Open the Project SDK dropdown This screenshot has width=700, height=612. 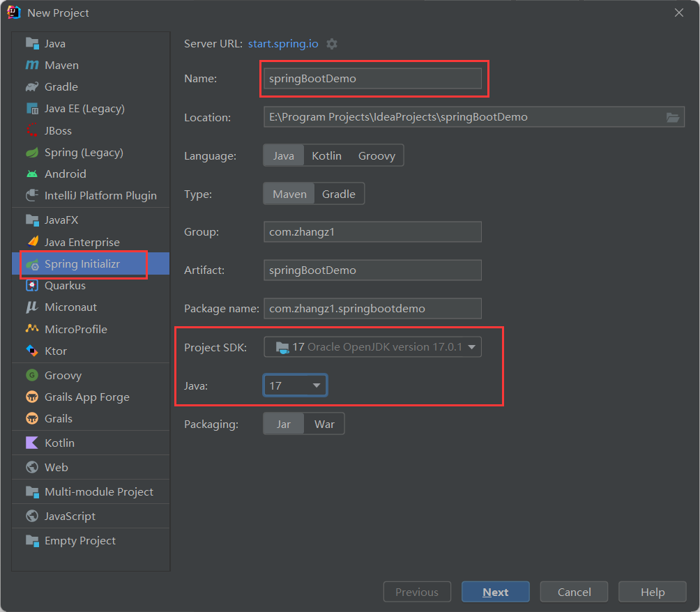pyautogui.click(x=373, y=346)
